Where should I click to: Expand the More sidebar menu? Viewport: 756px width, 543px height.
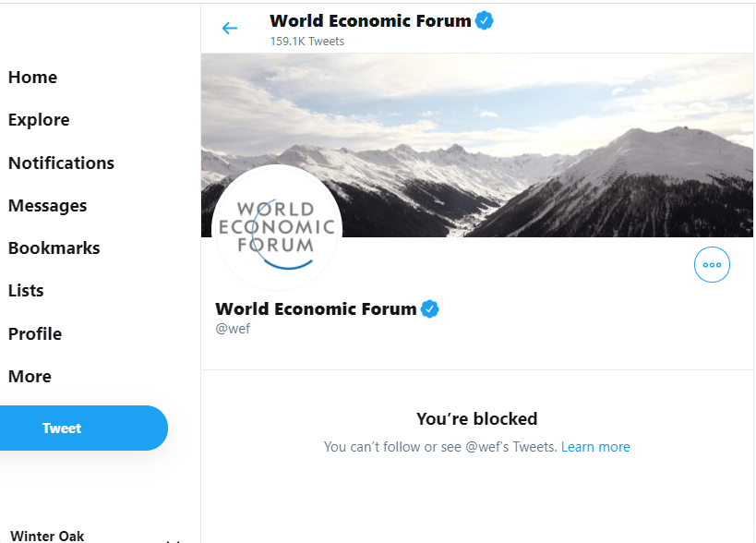(x=30, y=377)
